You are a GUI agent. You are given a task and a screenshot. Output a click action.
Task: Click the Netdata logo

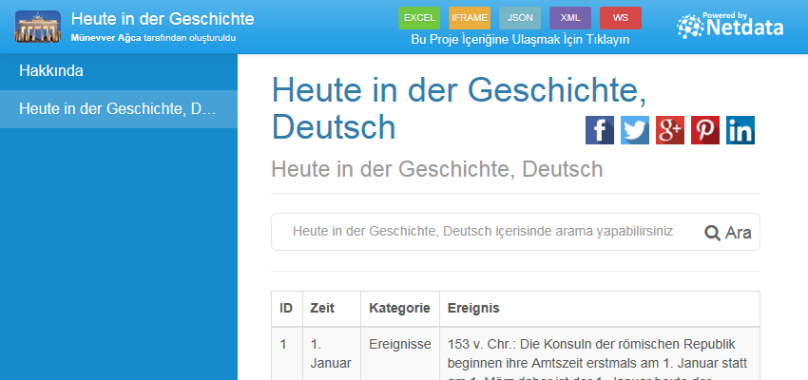(x=730, y=26)
